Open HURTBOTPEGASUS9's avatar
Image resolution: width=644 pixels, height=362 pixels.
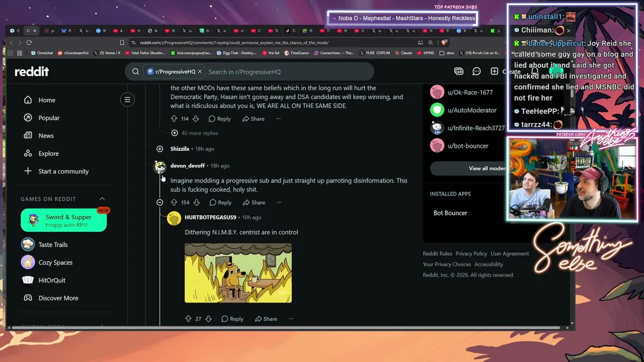coord(174,218)
